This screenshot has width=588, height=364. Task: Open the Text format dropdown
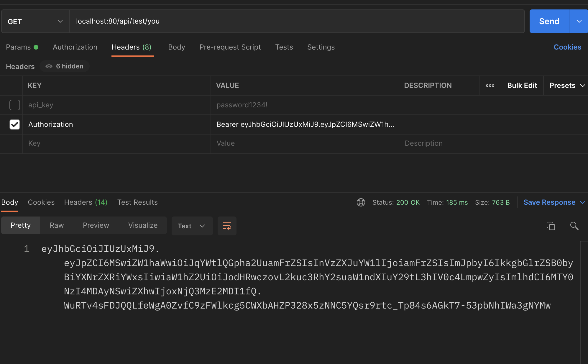pos(192,226)
